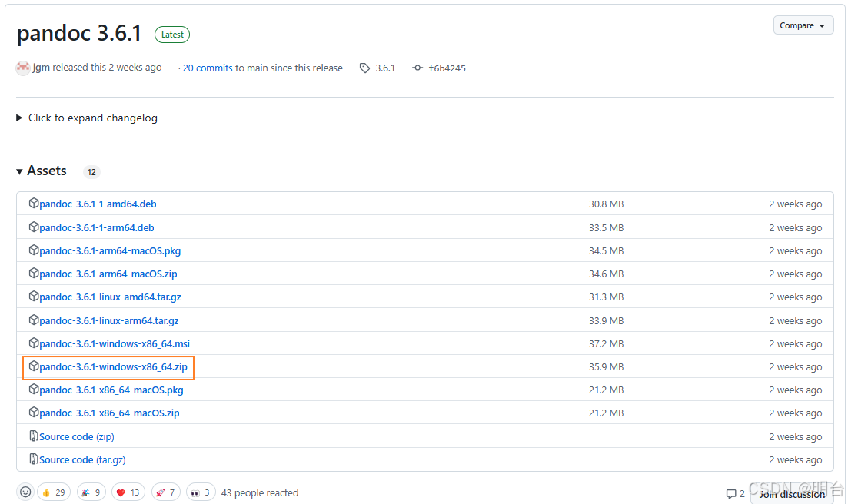Download pandoc-3.6.1-windows-x86_64.zip
This screenshot has width=848, height=504.
tap(114, 367)
